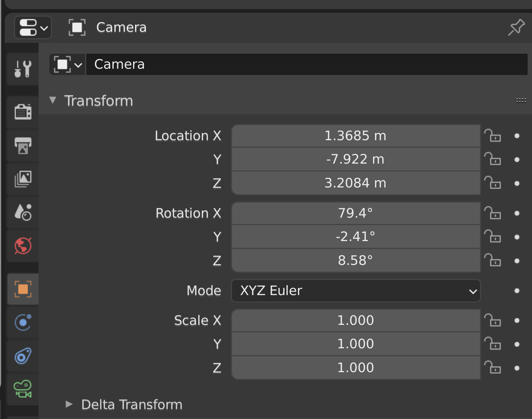Screen dimensions: 532x419
Task: Open the editor type dropdown menu
Action: coord(33,27)
